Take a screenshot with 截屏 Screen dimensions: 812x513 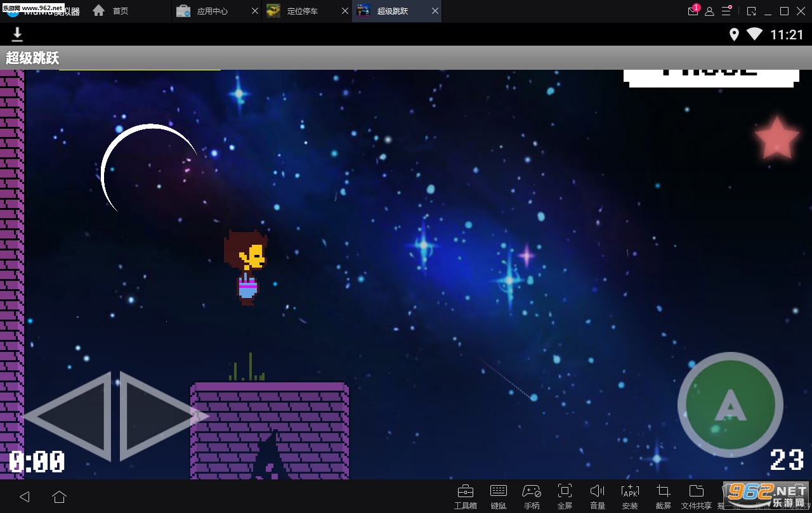pos(663,496)
